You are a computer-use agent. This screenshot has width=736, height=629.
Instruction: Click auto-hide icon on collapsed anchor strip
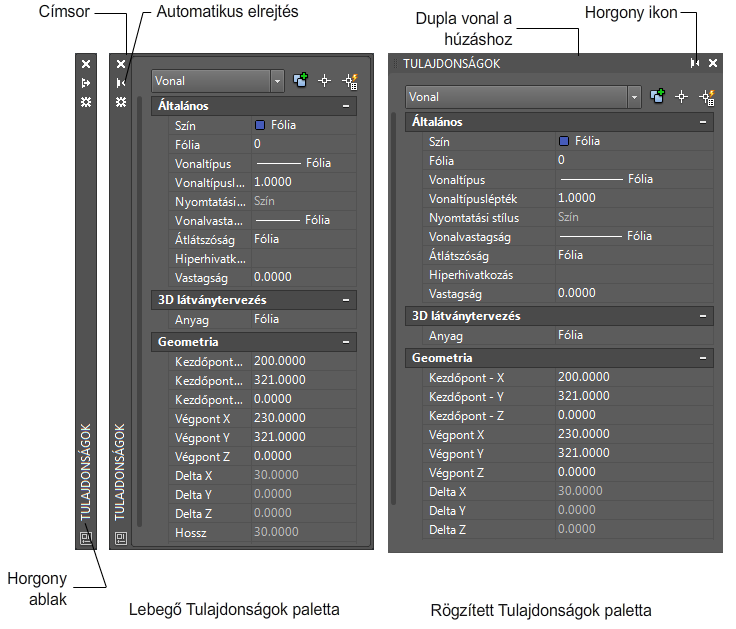pyautogui.click(x=86, y=83)
